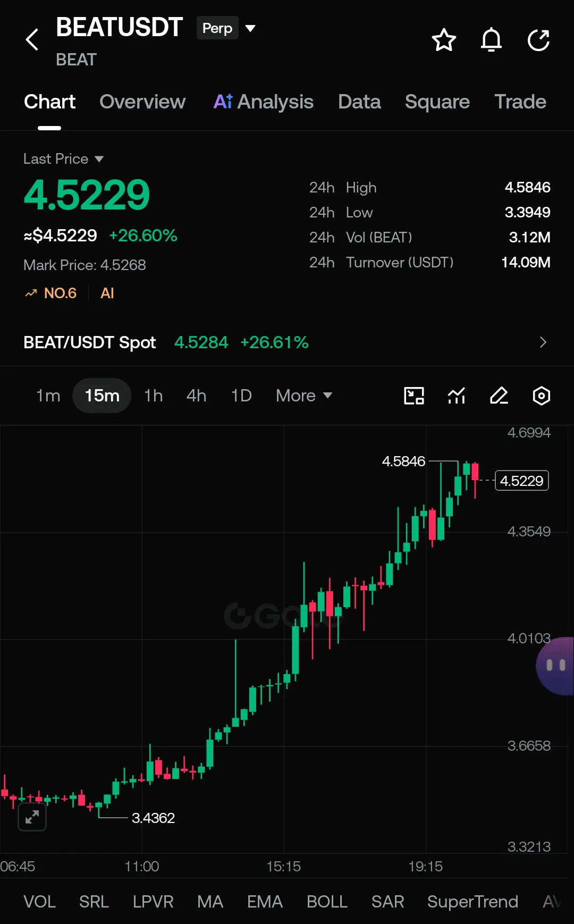
Task: Tap the 24h High value 4.5846
Action: pyautogui.click(x=527, y=187)
